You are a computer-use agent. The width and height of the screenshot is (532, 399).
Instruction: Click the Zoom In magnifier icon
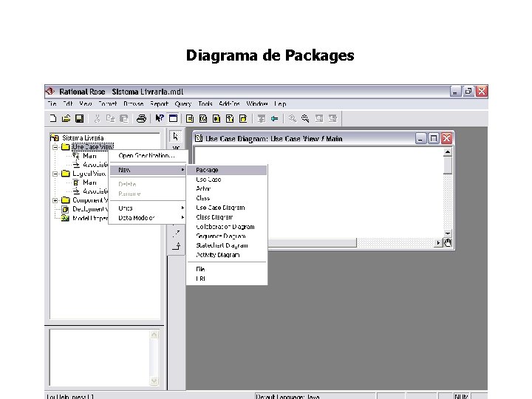point(292,118)
